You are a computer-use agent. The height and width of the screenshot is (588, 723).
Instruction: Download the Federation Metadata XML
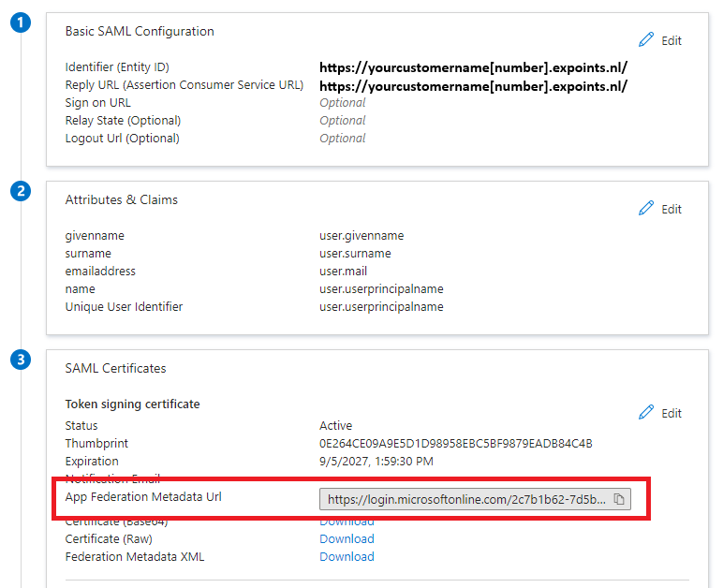click(x=347, y=557)
